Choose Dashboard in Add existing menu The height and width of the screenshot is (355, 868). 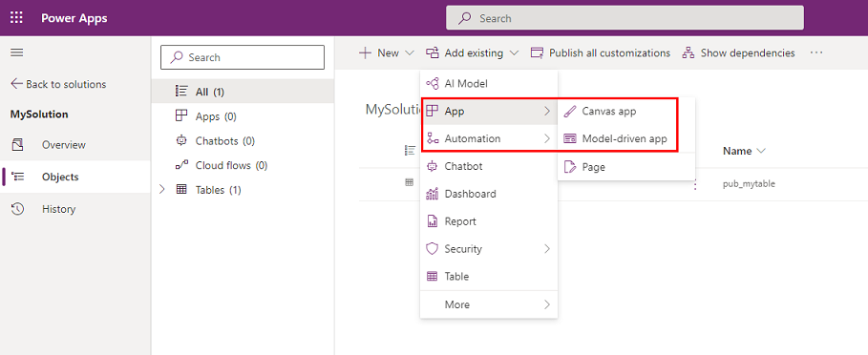coord(489,194)
